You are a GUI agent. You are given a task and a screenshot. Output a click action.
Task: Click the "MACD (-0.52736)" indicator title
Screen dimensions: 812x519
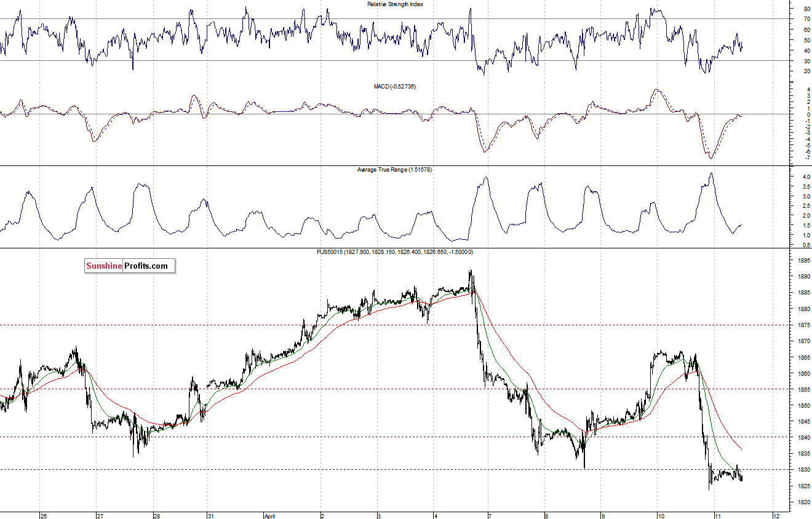pyautogui.click(x=395, y=87)
